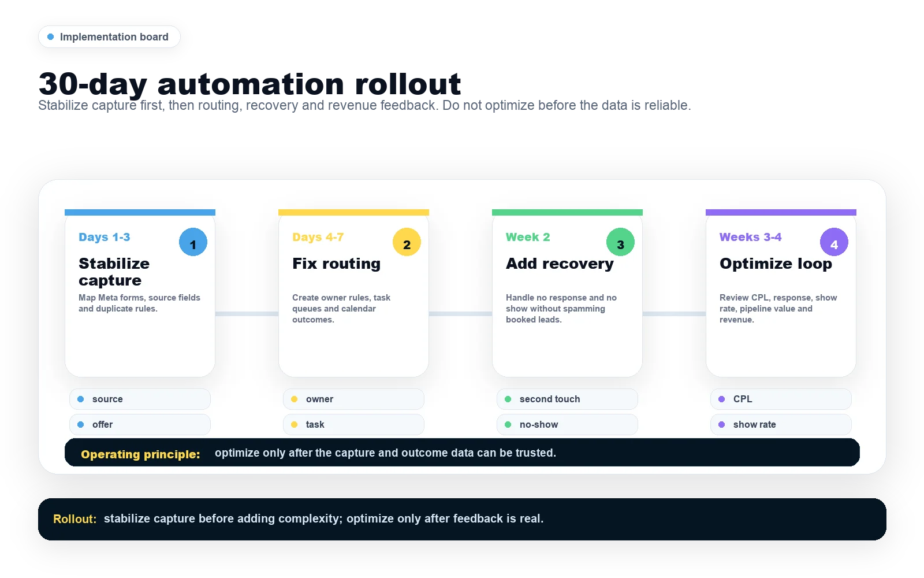The image size is (924, 578).
Task: Click the yellow dot beside 'task'
Action: tap(295, 425)
